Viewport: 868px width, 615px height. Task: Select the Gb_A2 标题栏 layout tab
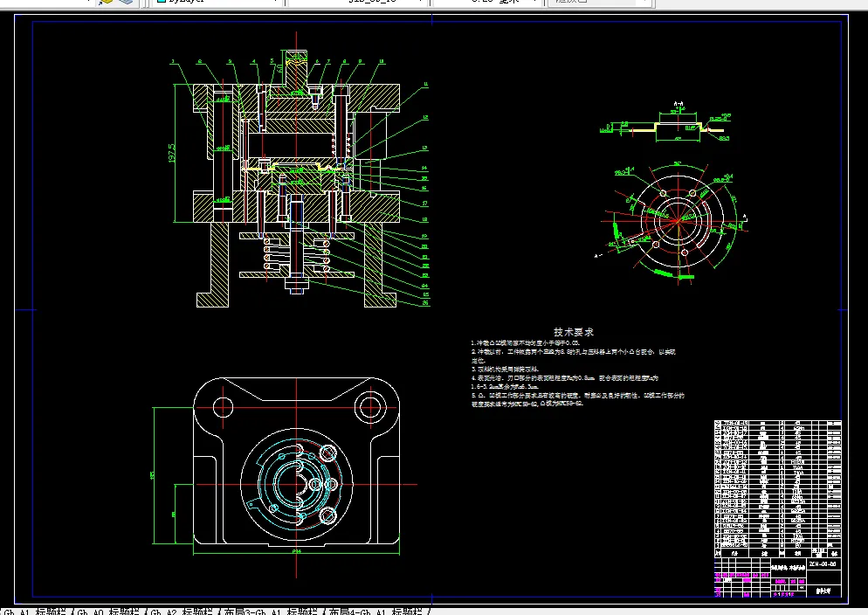(x=182, y=612)
